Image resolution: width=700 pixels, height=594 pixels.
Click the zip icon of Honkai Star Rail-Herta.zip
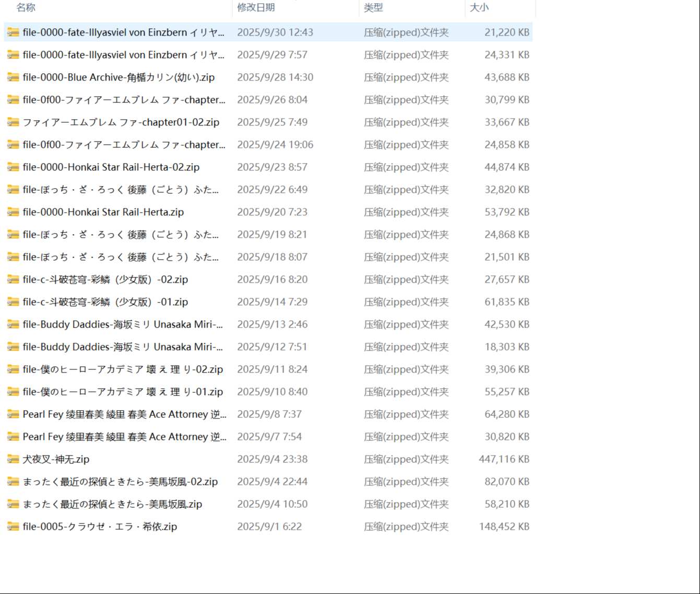[x=13, y=212]
